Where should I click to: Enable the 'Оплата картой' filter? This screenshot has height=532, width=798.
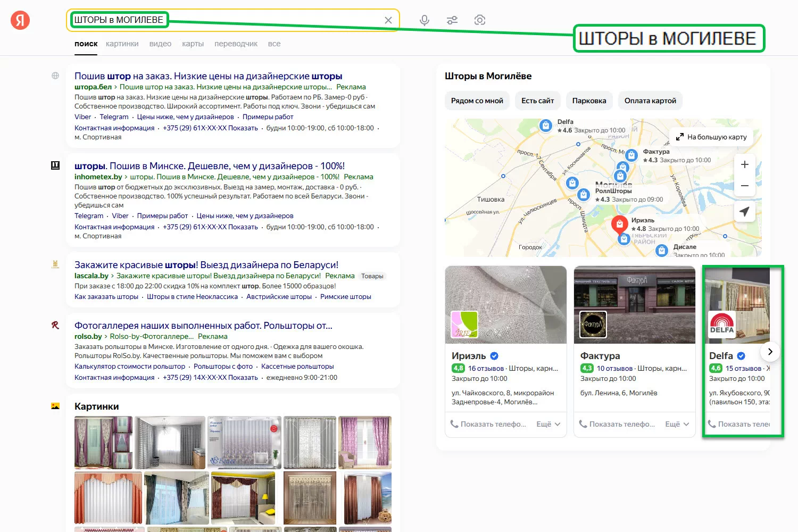(650, 101)
